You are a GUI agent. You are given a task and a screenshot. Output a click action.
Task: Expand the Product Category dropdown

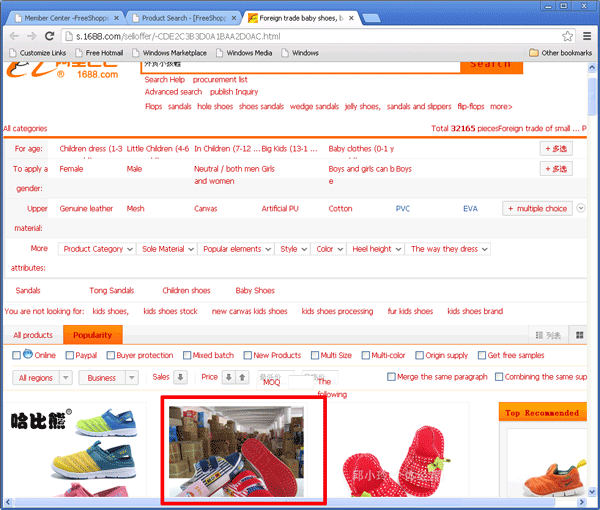(x=98, y=249)
